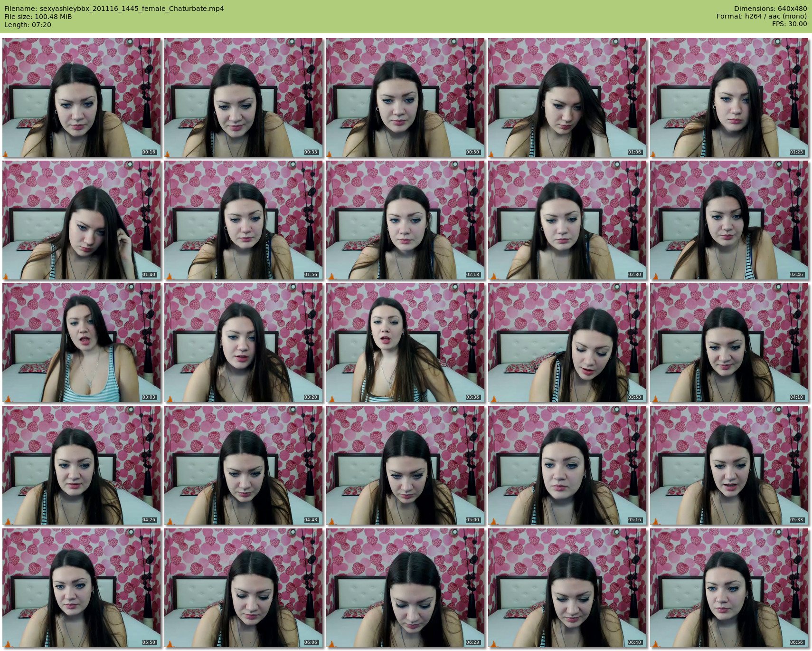This screenshot has height=651, width=812.
Task: Select the thumbnail at 06:23
Action: 406,588
